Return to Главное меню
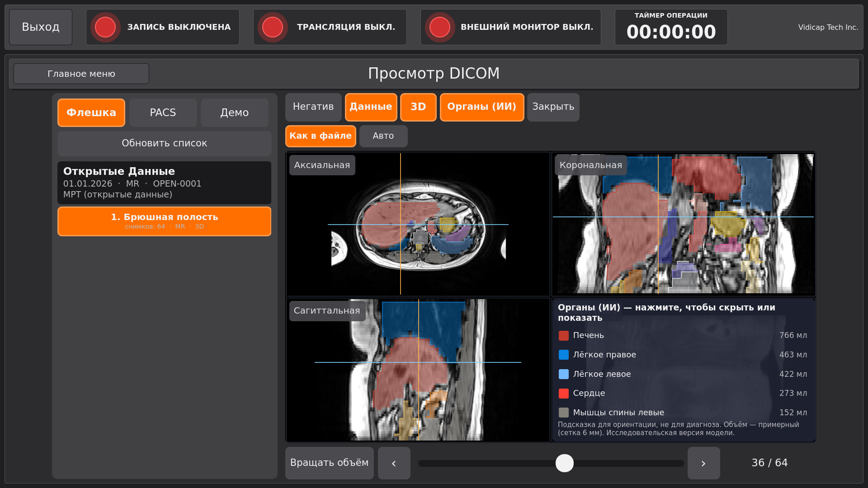This screenshot has width=868, height=488. (81, 74)
